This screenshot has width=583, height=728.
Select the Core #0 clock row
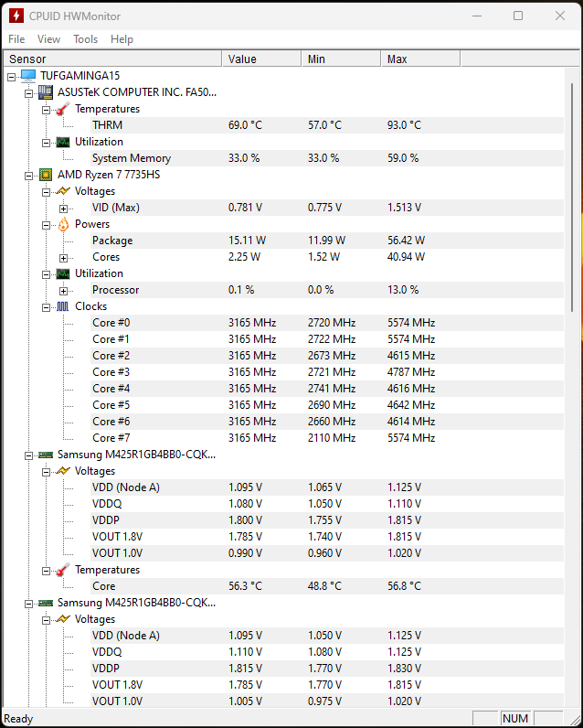[x=327, y=323]
